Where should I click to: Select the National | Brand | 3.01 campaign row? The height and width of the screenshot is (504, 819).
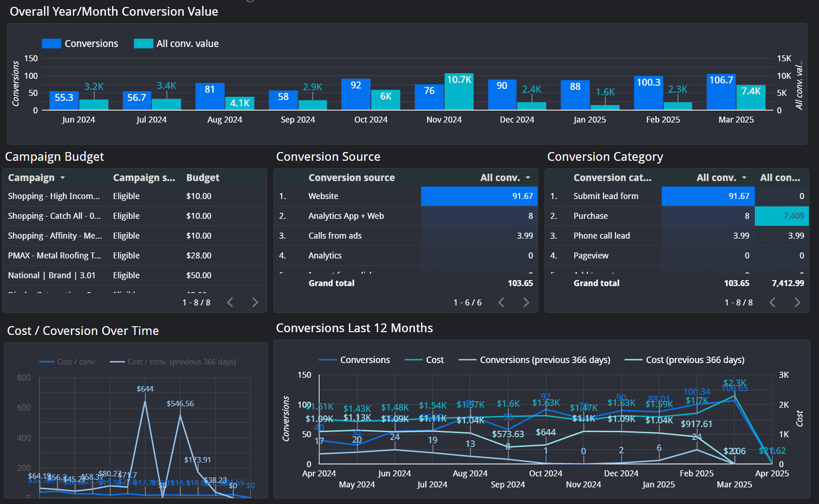(52, 275)
